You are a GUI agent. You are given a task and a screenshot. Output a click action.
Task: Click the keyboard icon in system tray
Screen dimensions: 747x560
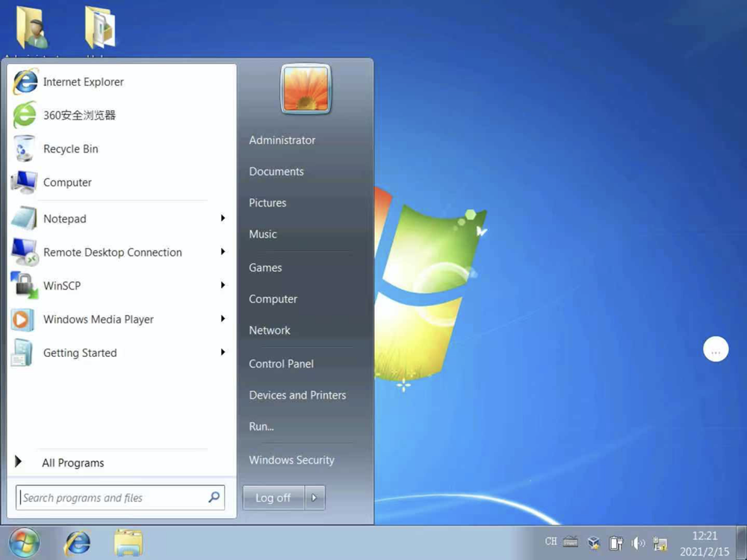click(x=570, y=541)
